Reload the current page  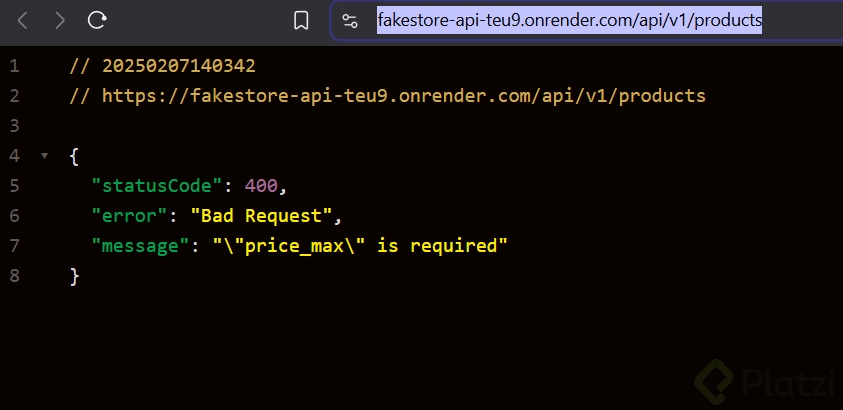pos(97,20)
